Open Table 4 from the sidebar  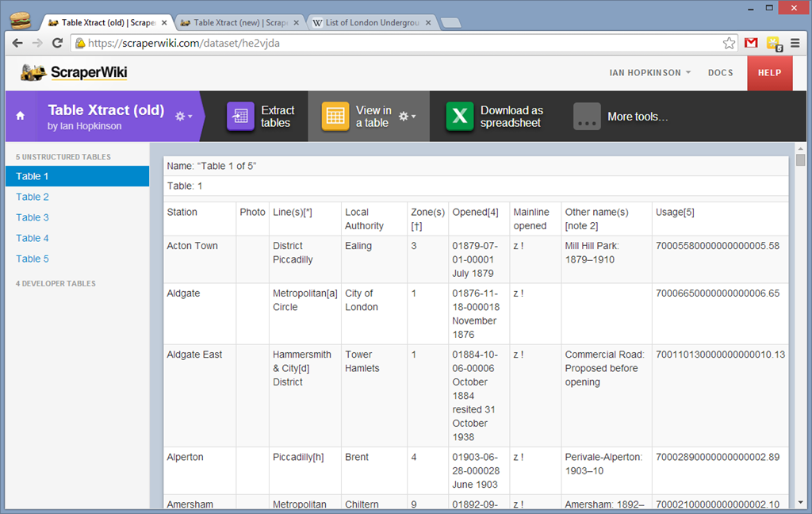pos(32,238)
